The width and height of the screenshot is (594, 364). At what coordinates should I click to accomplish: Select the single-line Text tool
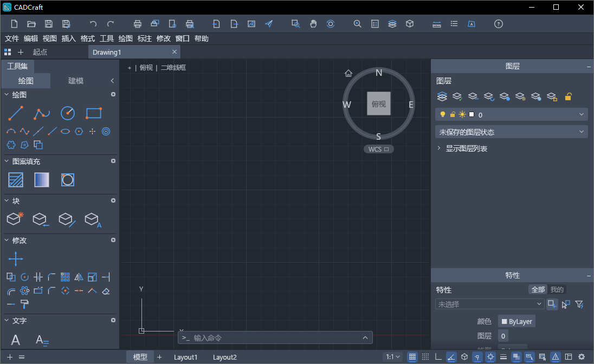click(16, 340)
